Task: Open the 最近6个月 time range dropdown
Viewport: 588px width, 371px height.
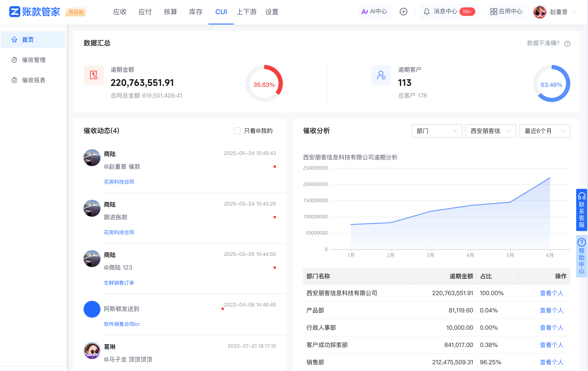Action: 545,131
